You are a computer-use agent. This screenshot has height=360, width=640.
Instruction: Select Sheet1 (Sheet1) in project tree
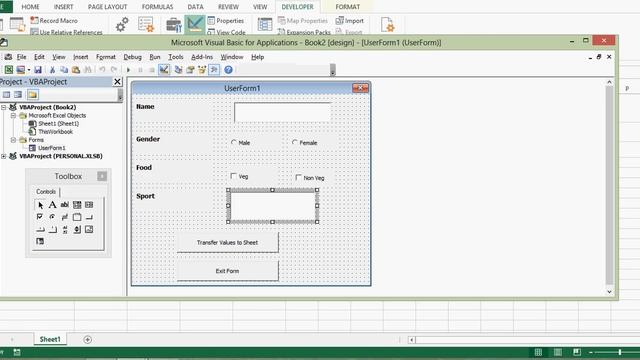tap(58, 123)
